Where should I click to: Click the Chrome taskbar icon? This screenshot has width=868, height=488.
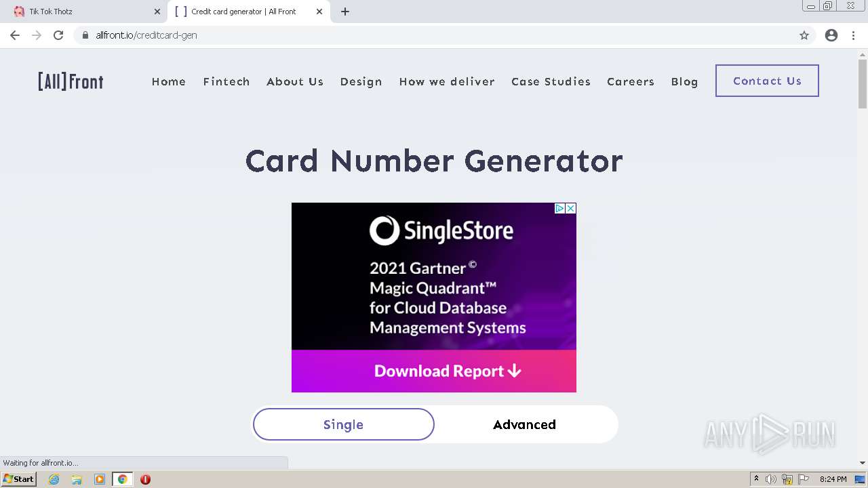coord(123,479)
